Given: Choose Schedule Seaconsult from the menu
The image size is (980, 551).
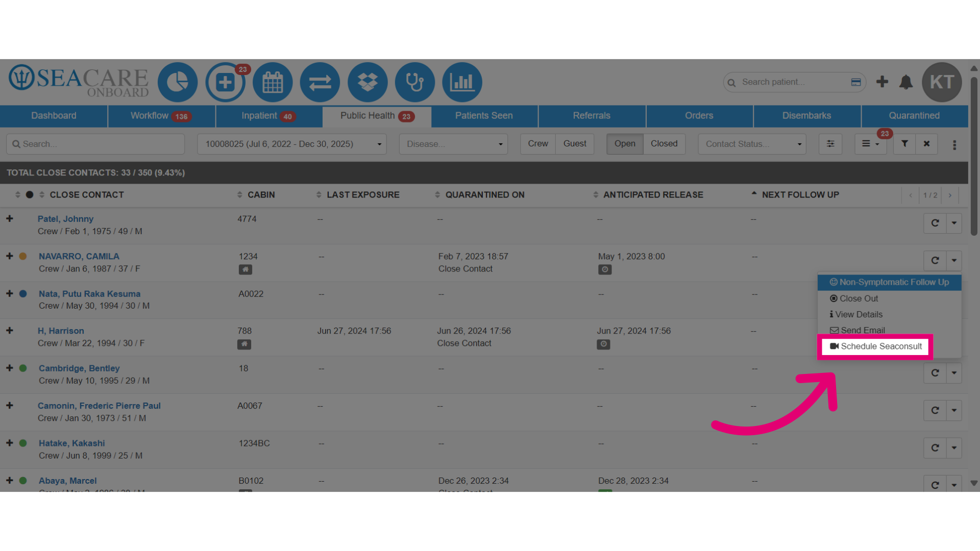Looking at the screenshot, I should [875, 346].
